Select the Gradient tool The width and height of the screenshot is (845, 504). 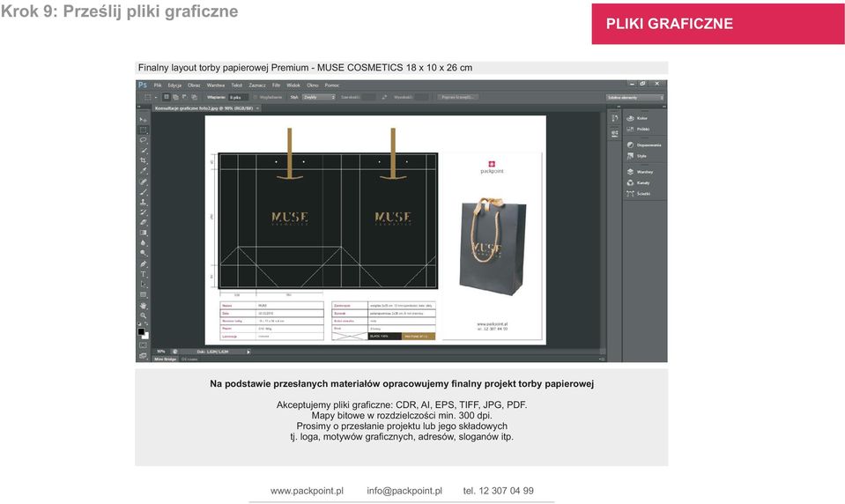coord(143,233)
